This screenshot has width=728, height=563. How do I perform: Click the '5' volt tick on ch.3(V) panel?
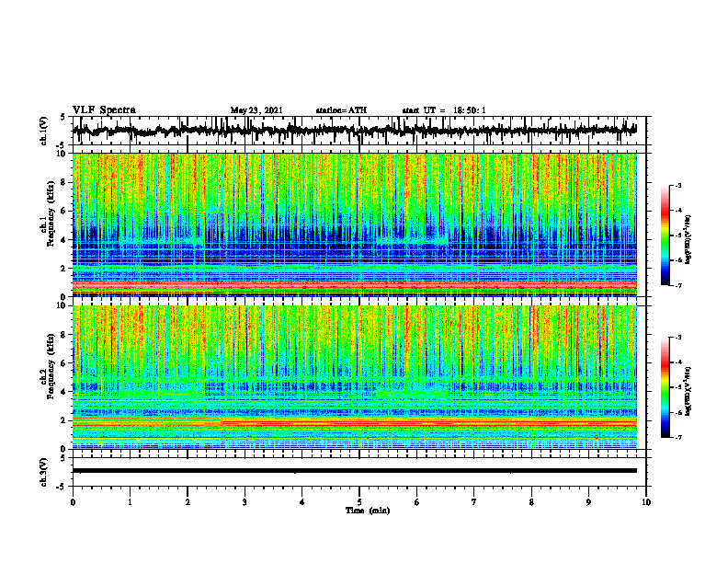coord(63,458)
